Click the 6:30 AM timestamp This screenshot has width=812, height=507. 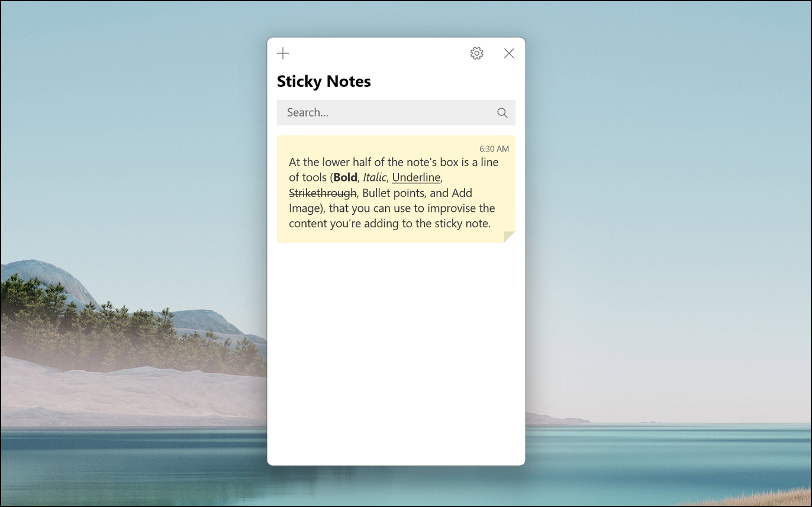click(x=494, y=149)
